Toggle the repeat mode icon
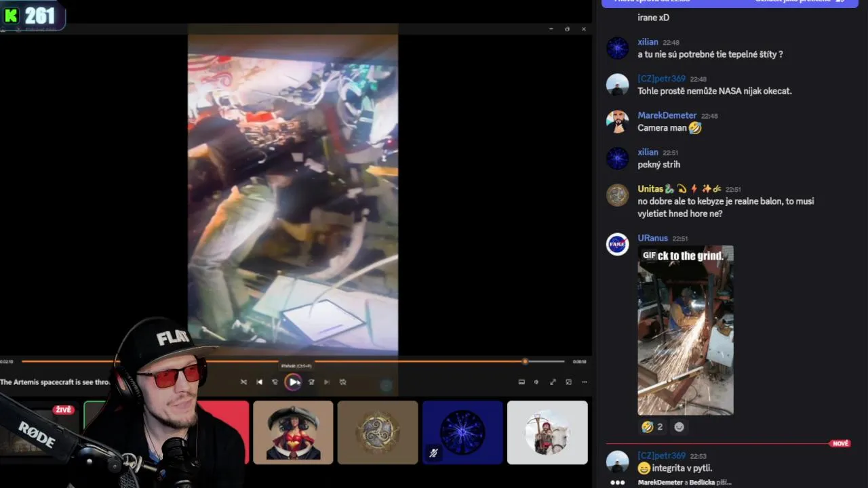This screenshot has height=488, width=868. (x=342, y=382)
